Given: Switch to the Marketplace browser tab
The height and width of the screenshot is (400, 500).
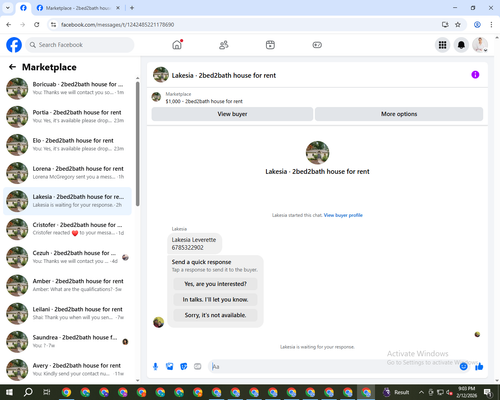Looking at the screenshot, I should [x=78, y=8].
